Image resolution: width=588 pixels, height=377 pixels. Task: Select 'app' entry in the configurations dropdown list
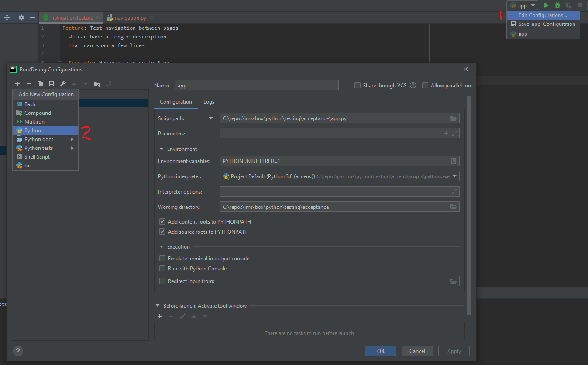click(543, 34)
